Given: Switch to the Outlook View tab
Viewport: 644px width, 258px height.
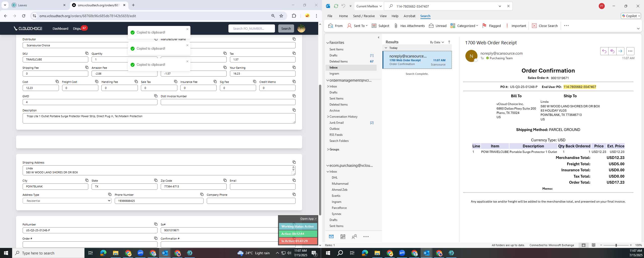Looking at the screenshot, I should tap(383, 16).
